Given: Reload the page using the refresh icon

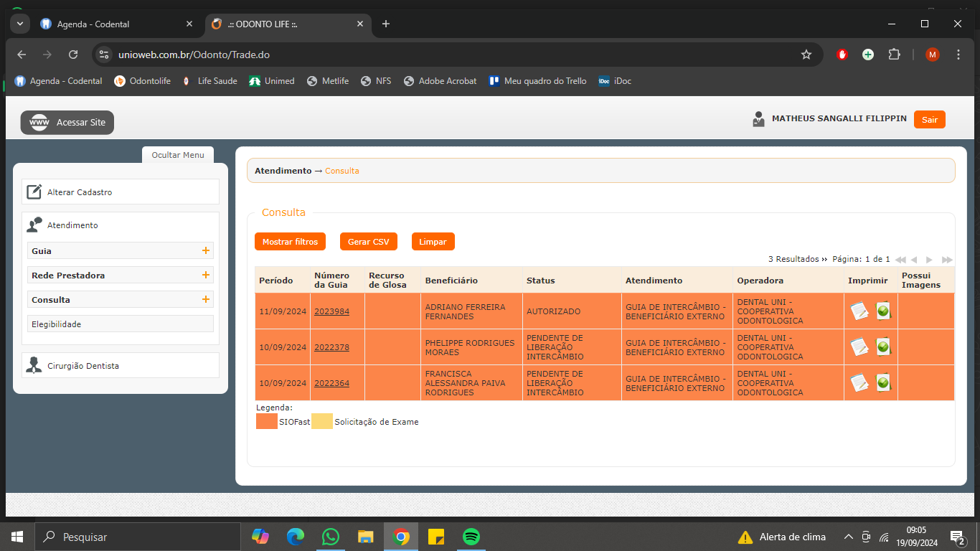Looking at the screenshot, I should (x=73, y=55).
